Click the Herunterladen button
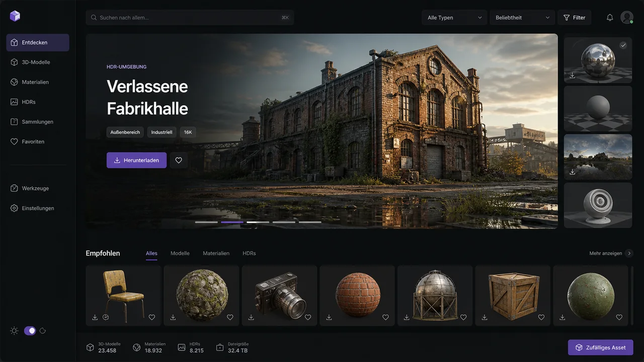The image size is (644, 362). pyautogui.click(x=136, y=160)
